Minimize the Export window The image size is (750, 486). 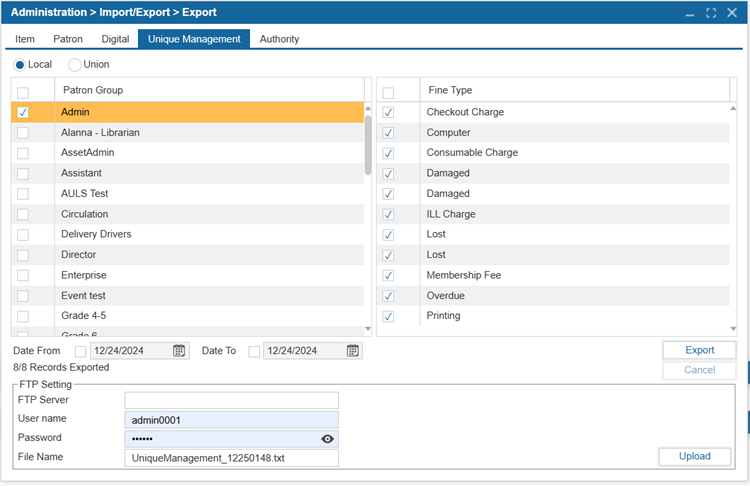click(x=690, y=14)
